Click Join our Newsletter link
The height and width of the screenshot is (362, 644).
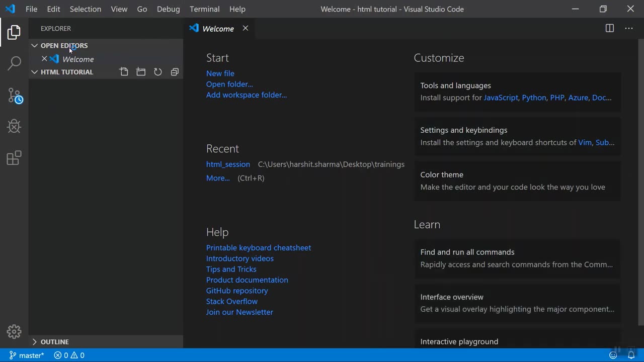click(x=239, y=312)
